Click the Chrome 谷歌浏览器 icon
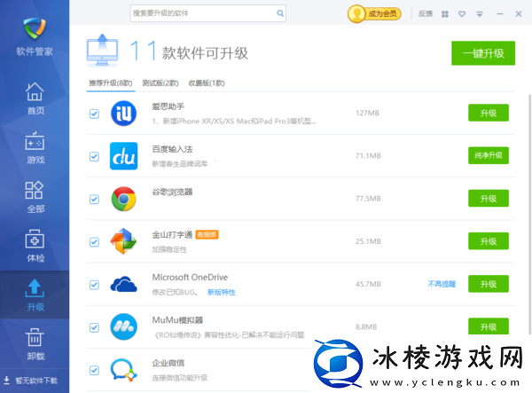 coord(124,199)
